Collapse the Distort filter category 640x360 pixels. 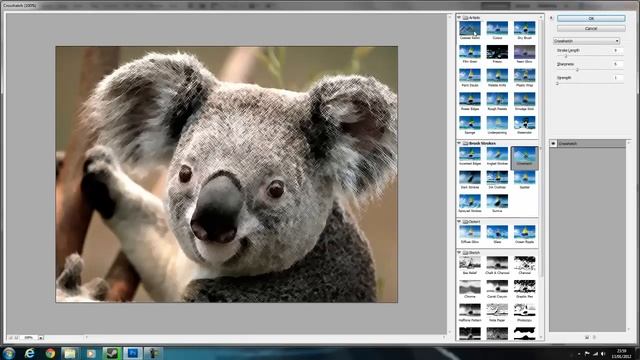pyautogui.click(x=459, y=222)
